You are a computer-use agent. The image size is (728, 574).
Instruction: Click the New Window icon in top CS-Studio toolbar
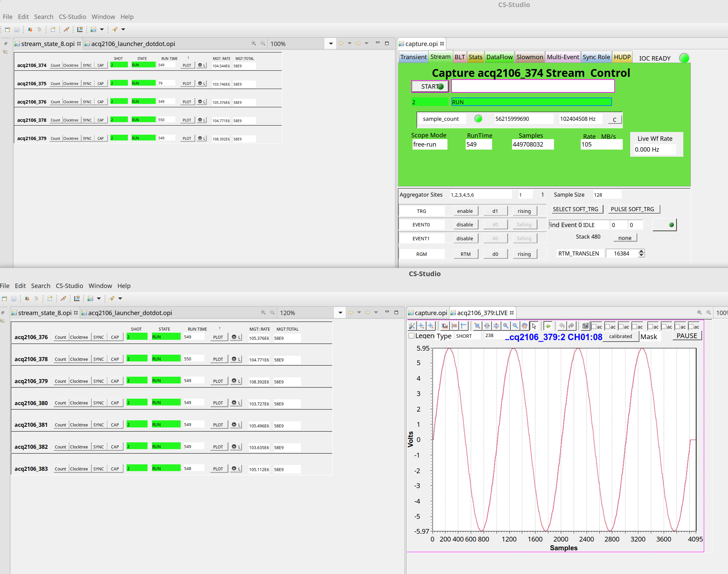point(7,29)
